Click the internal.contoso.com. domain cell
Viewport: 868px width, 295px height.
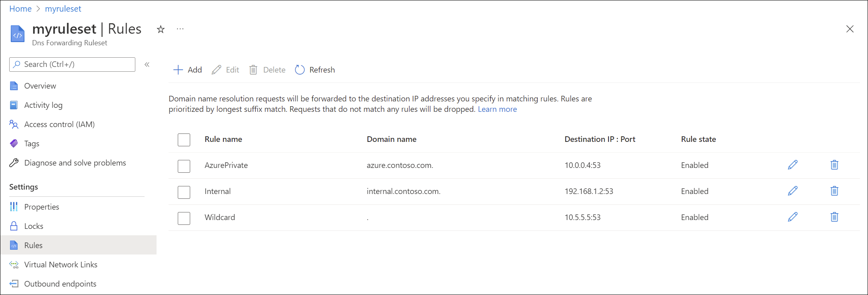(404, 191)
